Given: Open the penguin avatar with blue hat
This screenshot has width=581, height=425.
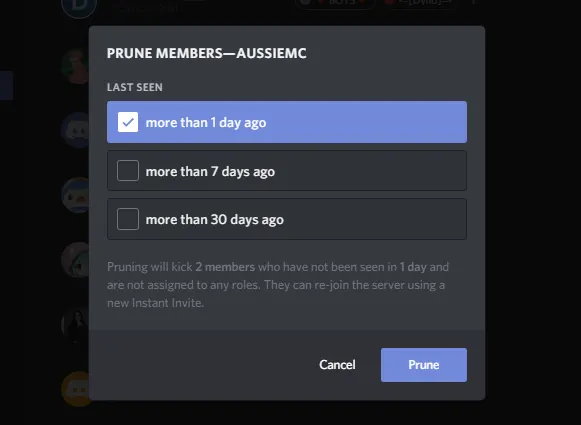Looking at the screenshot, I should coord(75,195).
